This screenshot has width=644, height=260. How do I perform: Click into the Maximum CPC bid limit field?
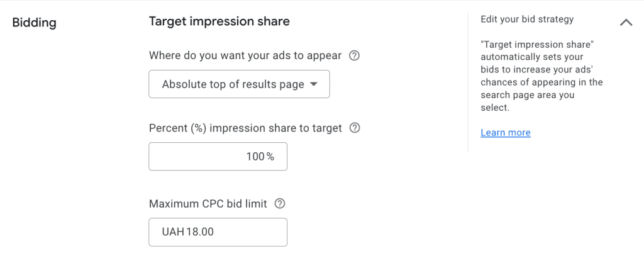[x=218, y=232]
